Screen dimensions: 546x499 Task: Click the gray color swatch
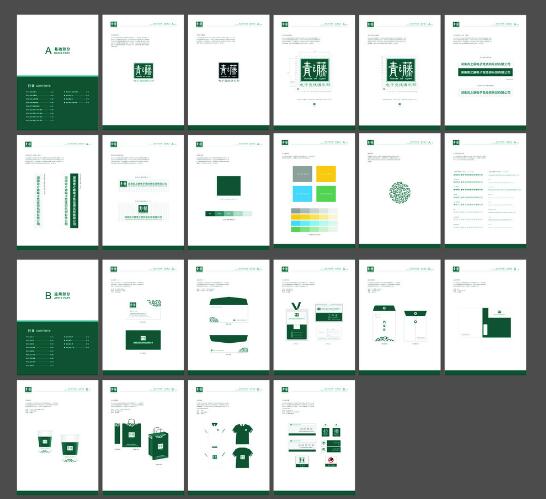[x=302, y=174]
